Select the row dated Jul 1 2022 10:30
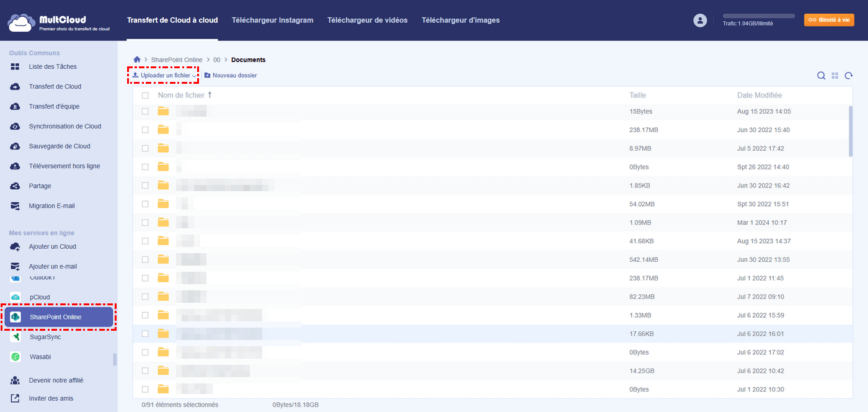Screen dimensions: 868x412 click(493, 389)
